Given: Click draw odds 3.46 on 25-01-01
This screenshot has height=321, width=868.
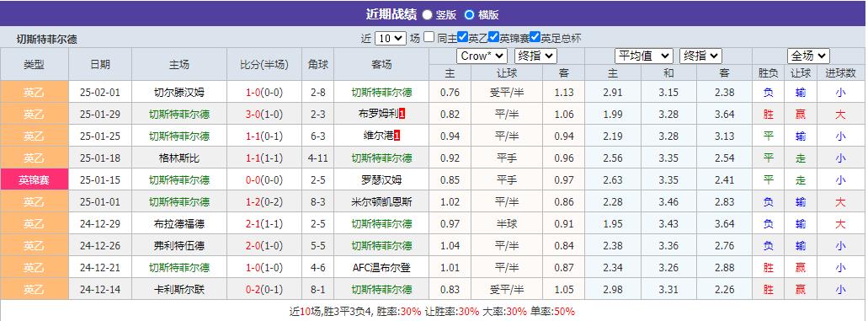Looking at the screenshot, I should 668,202.
